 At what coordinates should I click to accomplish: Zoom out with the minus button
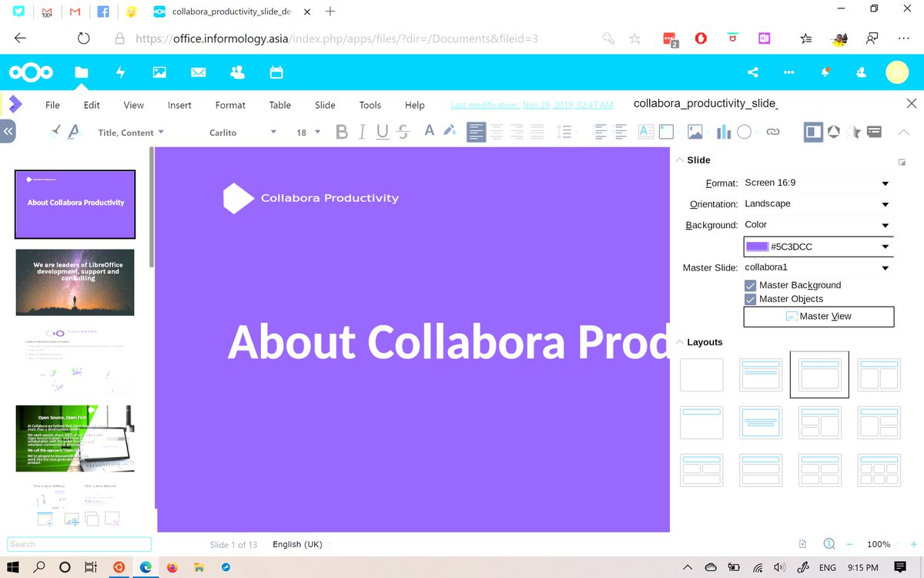848,544
